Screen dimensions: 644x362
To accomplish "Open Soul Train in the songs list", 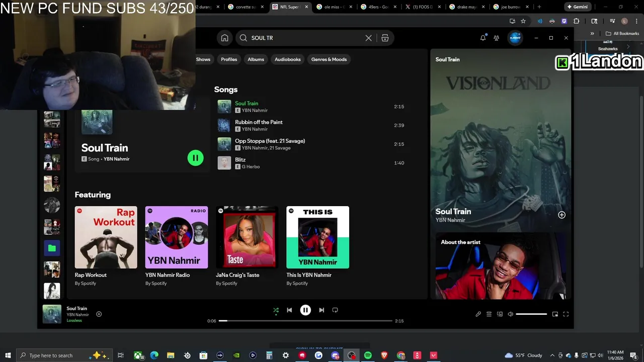I will (x=247, y=103).
